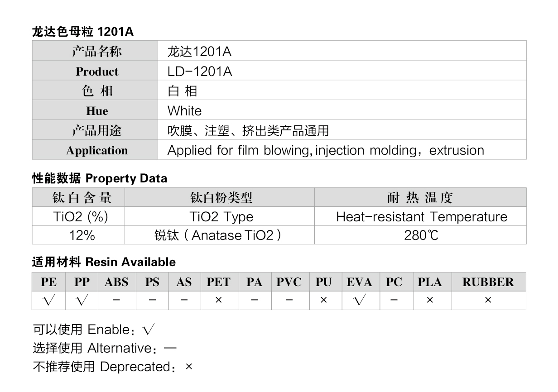Click the dash mark under ABS

(116, 300)
